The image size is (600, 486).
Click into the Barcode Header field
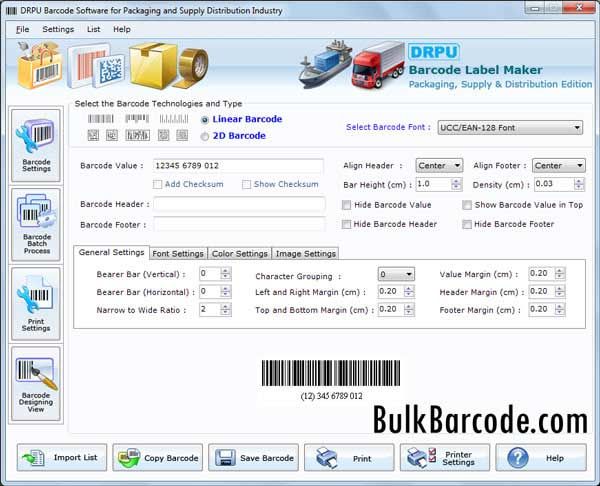point(239,204)
